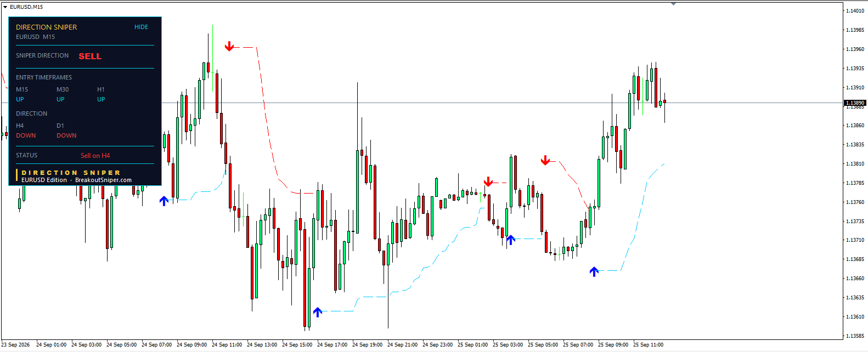Click the DOWN value under D1
Viewport: 868px width, 352px height.
click(66, 135)
